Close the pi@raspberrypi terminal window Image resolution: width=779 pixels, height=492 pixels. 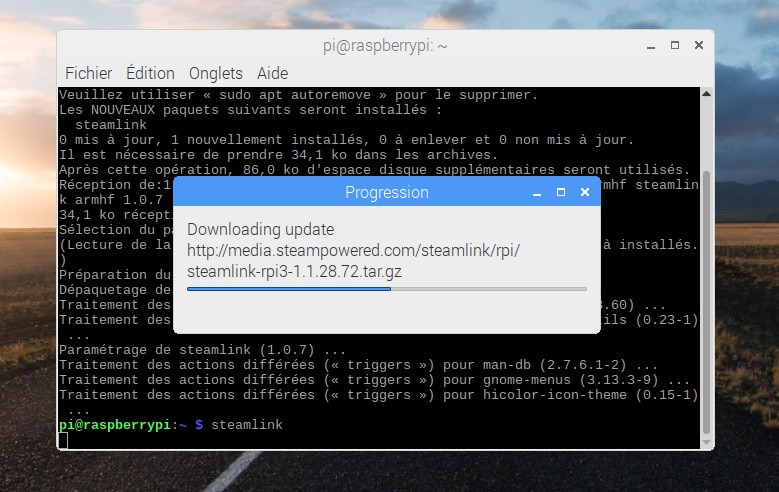(699, 45)
